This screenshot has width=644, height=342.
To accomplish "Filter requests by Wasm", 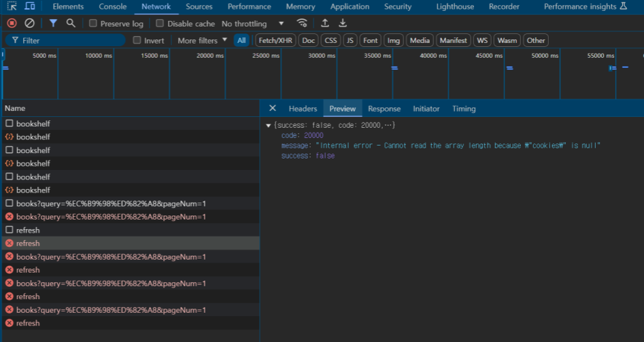I will click(x=507, y=40).
